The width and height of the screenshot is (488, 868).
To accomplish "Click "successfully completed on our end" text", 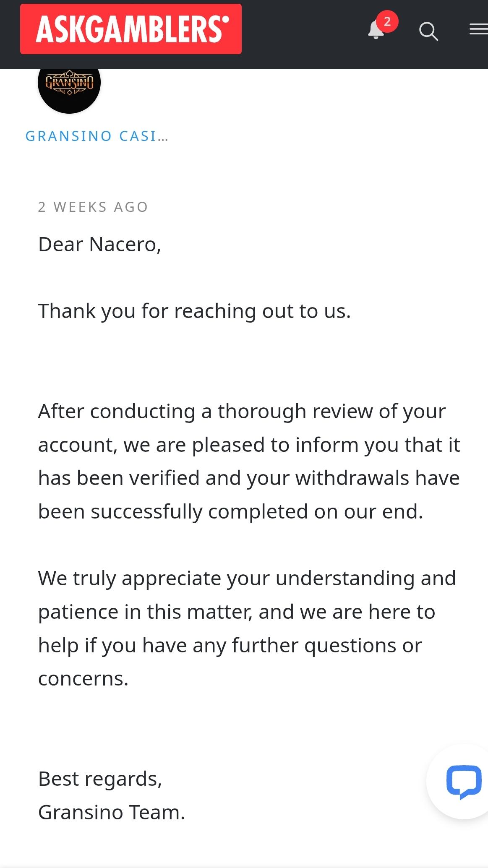I will (257, 512).
